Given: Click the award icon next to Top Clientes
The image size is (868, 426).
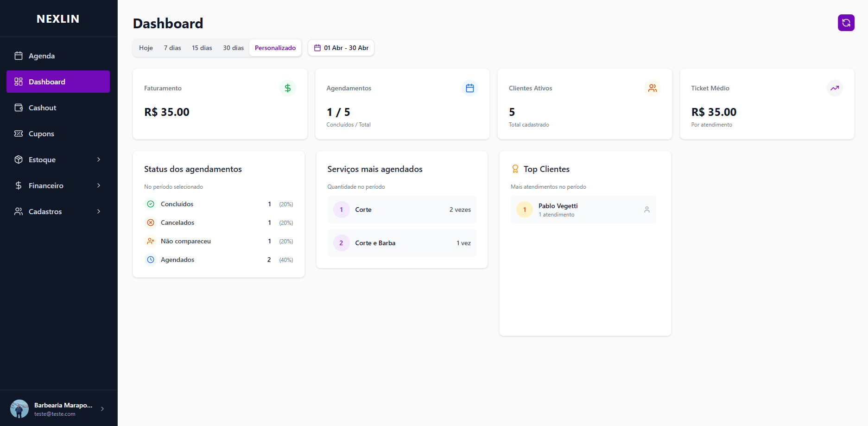Looking at the screenshot, I should click(x=515, y=169).
